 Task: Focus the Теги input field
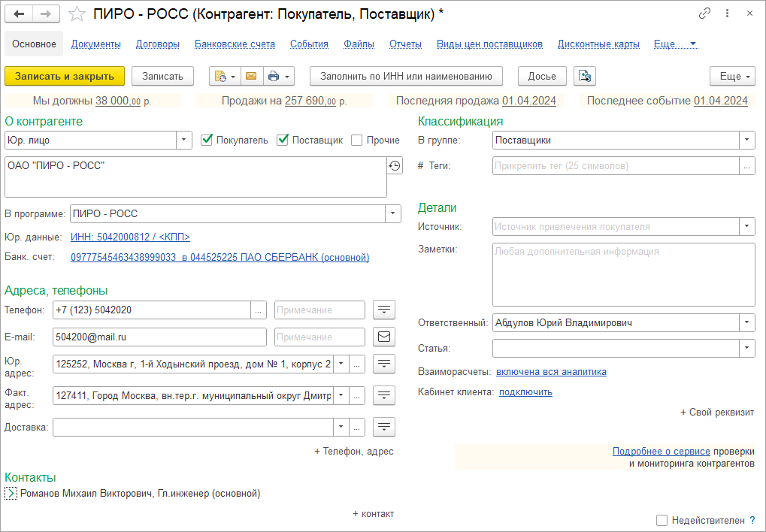click(x=616, y=166)
